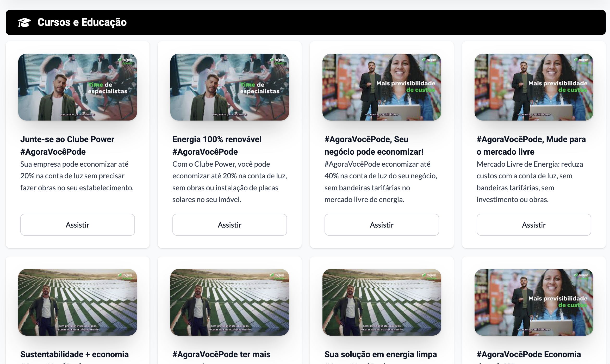Click the description starting "Mercado Livre de Energia: reduza"

pos(530,182)
